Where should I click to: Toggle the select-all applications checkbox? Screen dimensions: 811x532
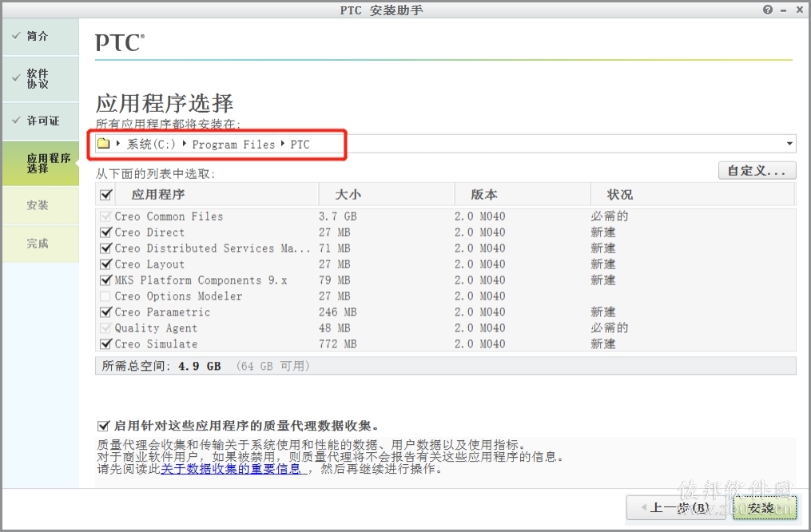point(106,195)
